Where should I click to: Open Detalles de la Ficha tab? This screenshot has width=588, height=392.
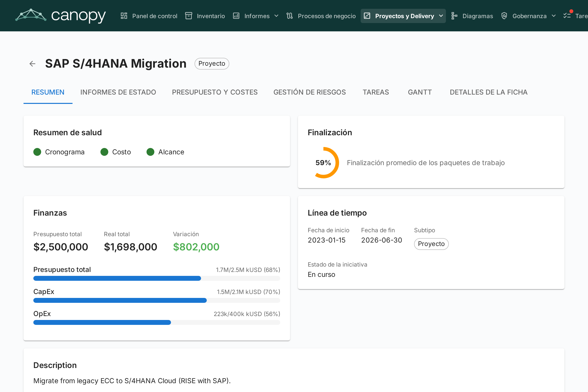(x=489, y=92)
